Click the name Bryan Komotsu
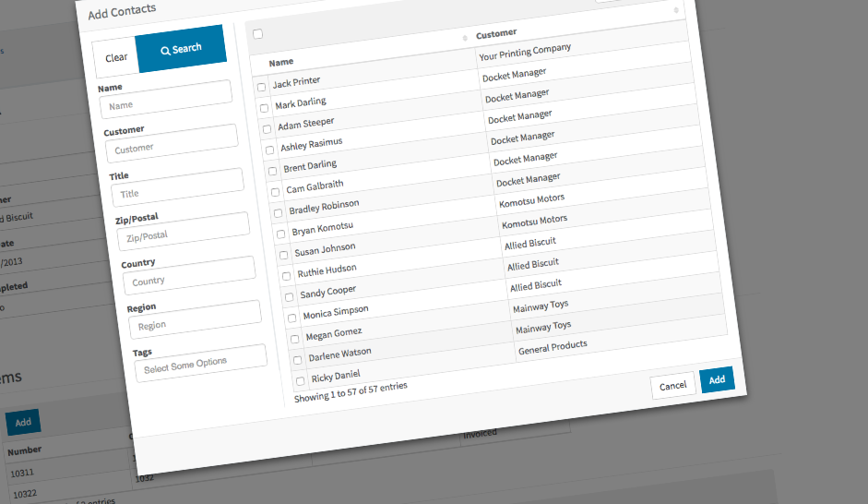868x504 pixels. pyautogui.click(x=323, y=229)
